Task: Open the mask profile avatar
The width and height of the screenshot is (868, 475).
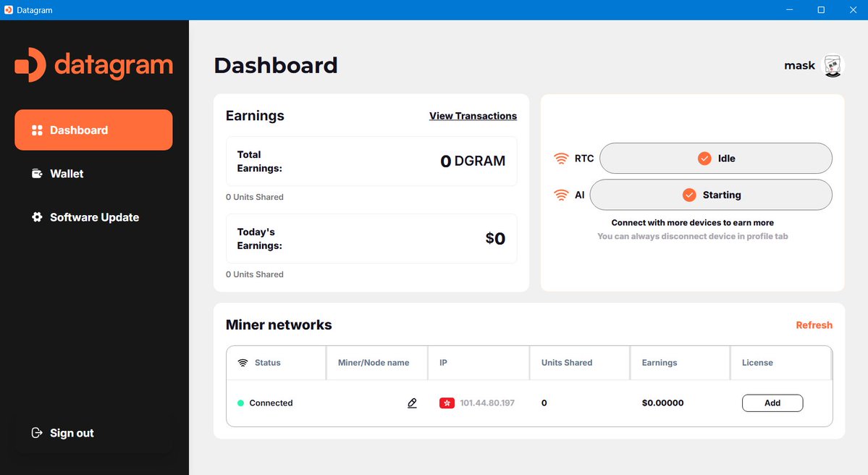Action: point(833,65)
